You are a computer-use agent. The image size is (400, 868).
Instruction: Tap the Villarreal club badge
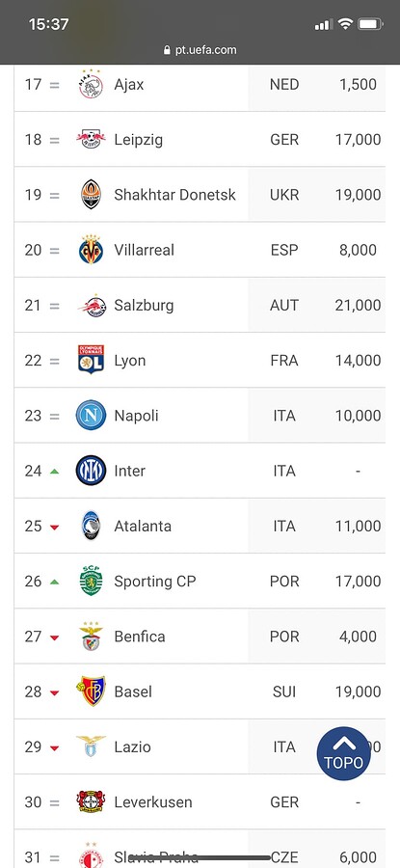click(x=91, y=250)
